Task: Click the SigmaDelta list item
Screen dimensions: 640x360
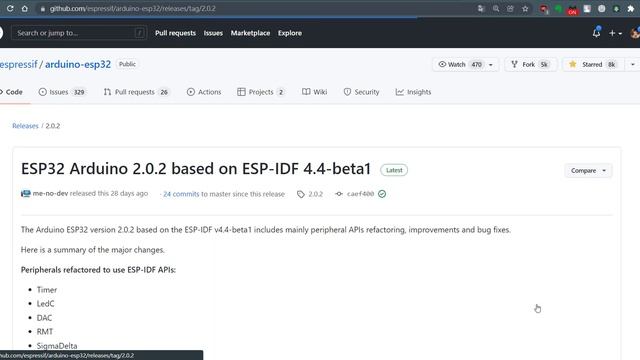Action: point(57,346)
